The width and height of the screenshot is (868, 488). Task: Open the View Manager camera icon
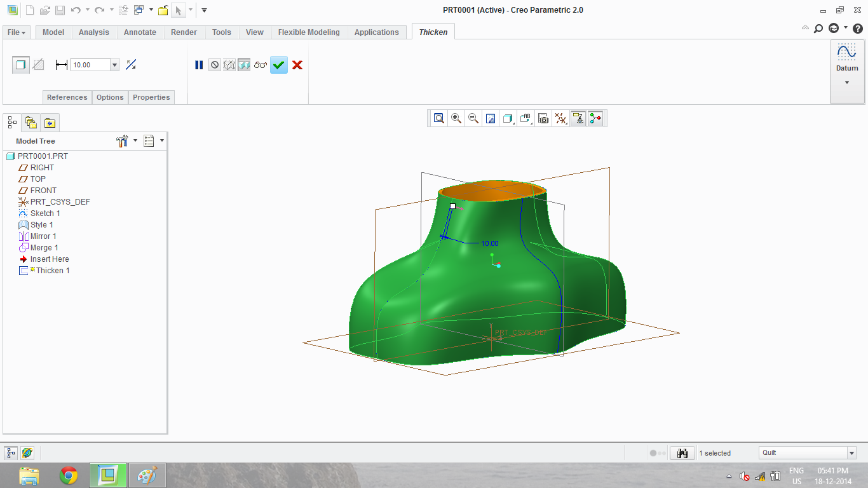click(x=543, y=118)
